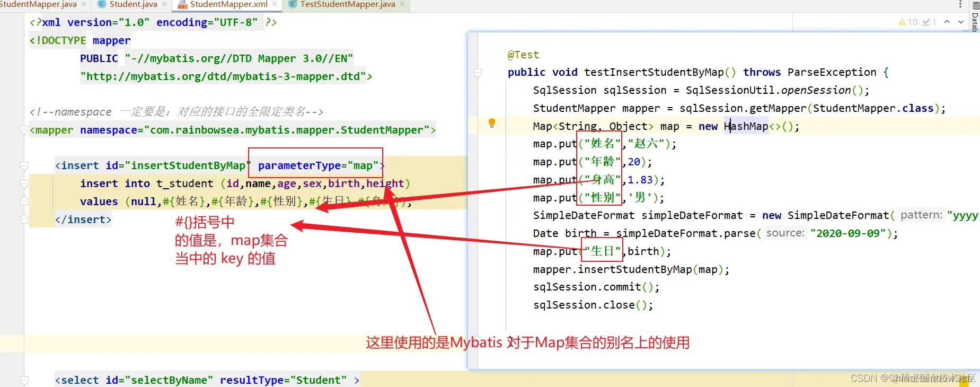Open the Database tool window

tap(975, 17)
